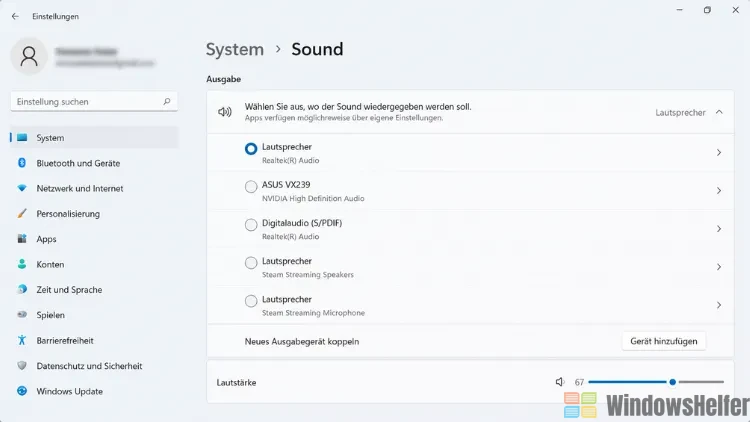Click the Zeit und Sprache globe icon
Image resolution: width=750 pixels, height=422 pixels.
tap(22, 289)
